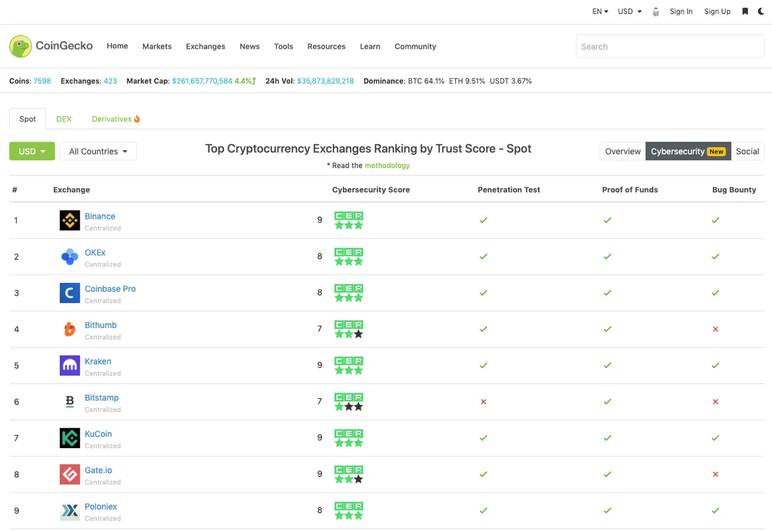Click the 24h Vol value link

(326, 81)
